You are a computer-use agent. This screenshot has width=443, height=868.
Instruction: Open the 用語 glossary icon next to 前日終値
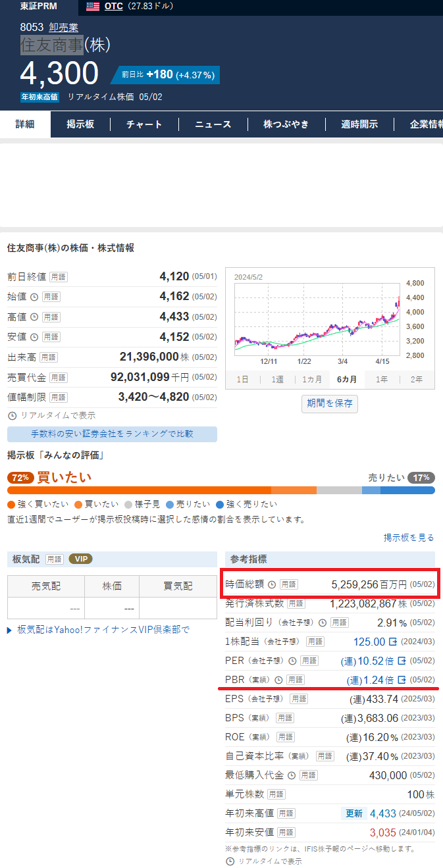(x=57, y=277)
